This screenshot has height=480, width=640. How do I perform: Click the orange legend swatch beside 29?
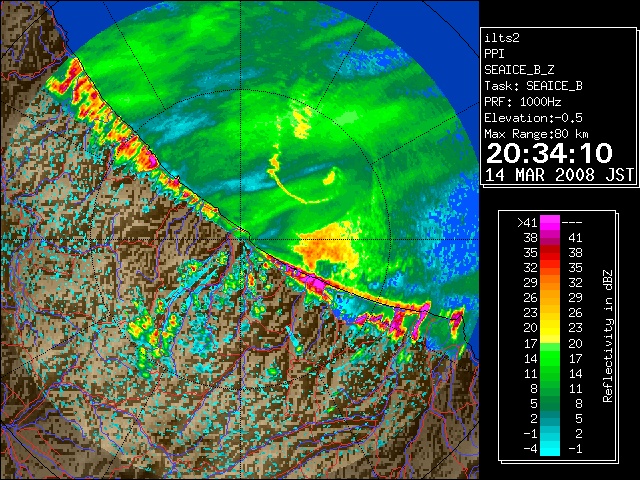[550, 282]
